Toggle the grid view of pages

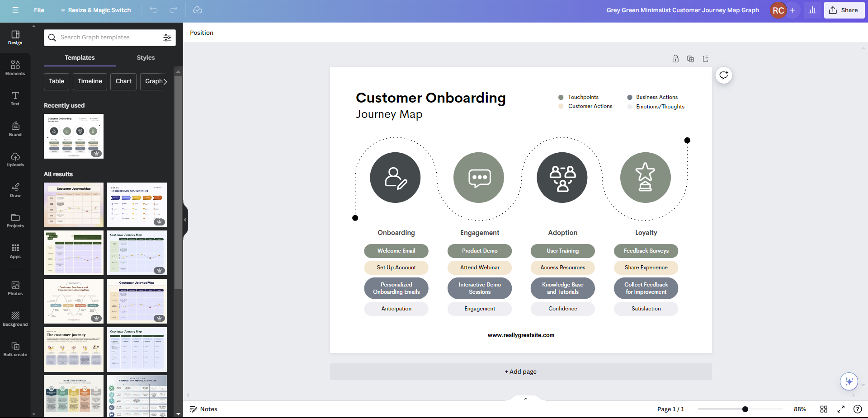(x=824, y=409)
